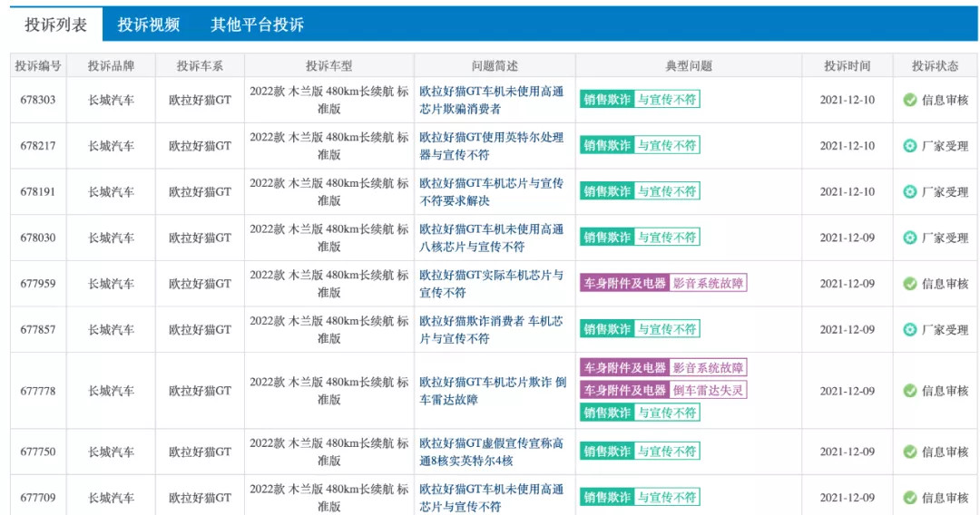Click car model cell in row 677959

point(328,284)
